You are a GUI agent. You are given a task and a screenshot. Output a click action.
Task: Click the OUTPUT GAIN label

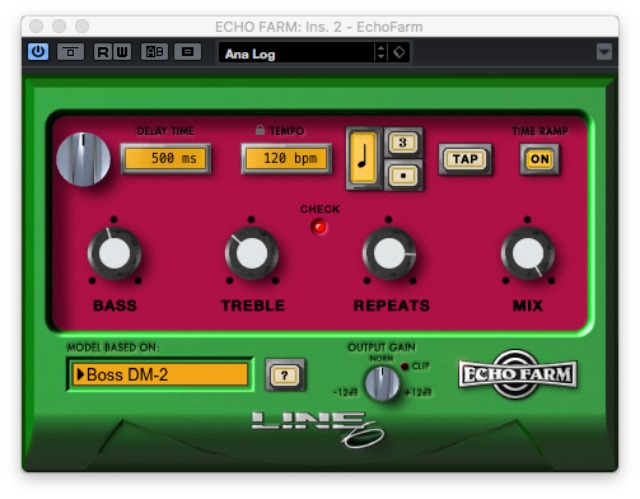coord(382,347)
